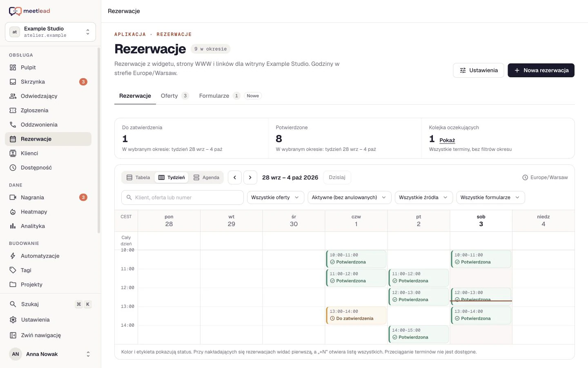588x368 pixels.
Task: Open Analityka bar chart icon
Action: (13, 226)
